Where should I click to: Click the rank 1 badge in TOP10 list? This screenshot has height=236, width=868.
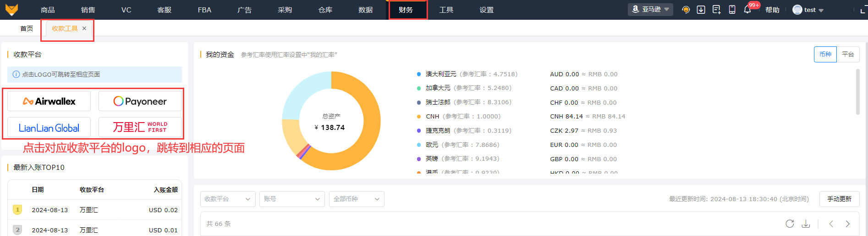17,210
